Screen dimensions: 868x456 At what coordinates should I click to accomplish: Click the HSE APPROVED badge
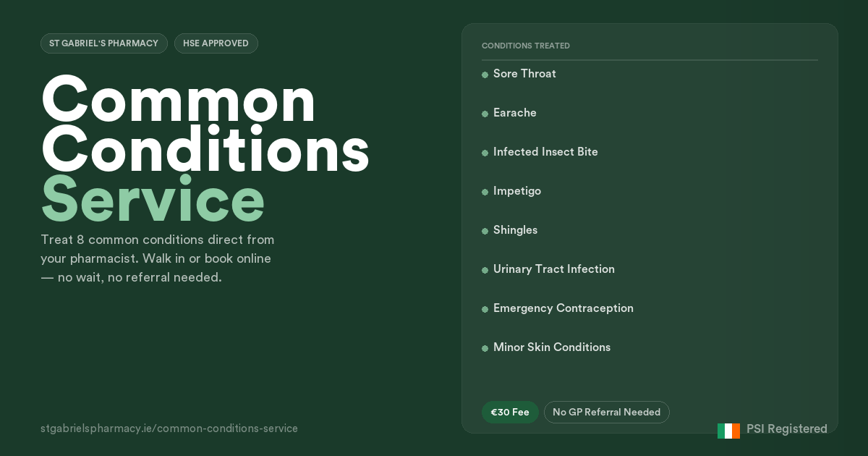coord(216,43)
